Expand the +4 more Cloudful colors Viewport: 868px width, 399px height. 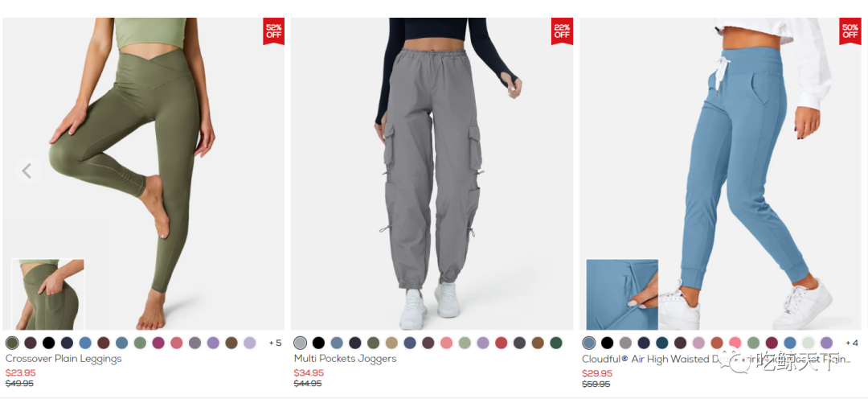[x=852, y=343]
